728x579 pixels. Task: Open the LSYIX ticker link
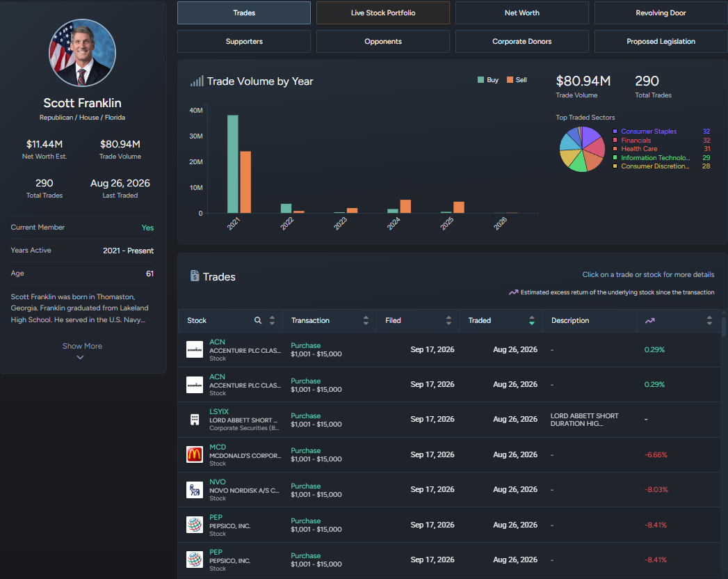click(219, 412)
